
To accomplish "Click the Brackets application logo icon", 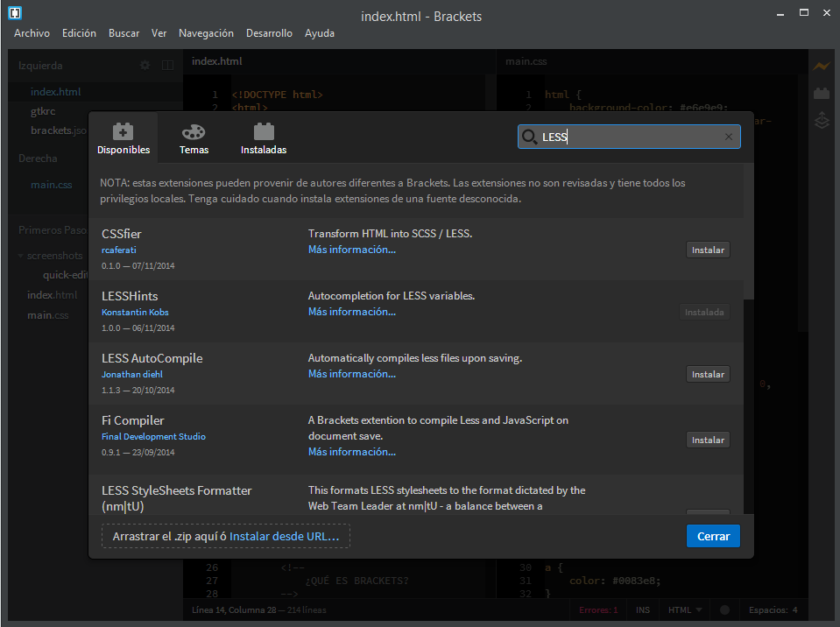I will click(15, 13).
